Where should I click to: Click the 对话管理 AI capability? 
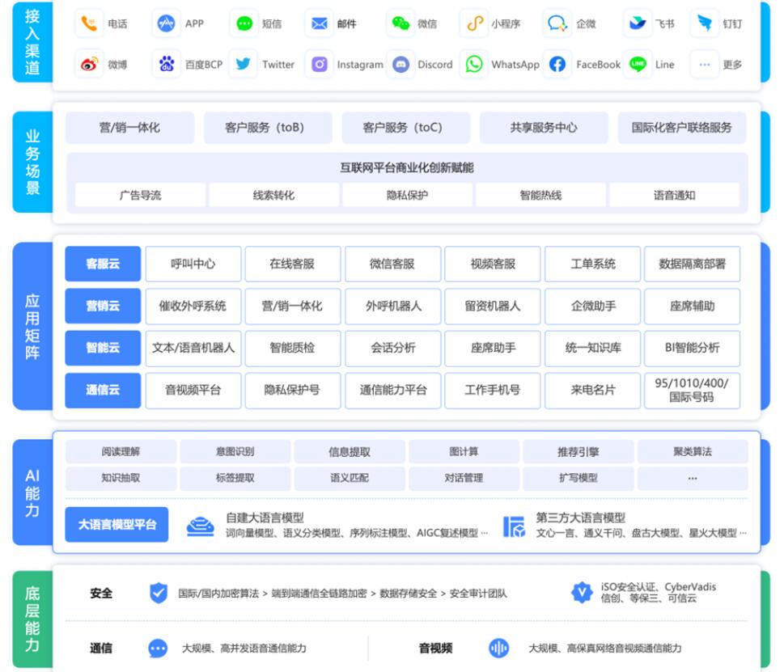pos(464,478)
